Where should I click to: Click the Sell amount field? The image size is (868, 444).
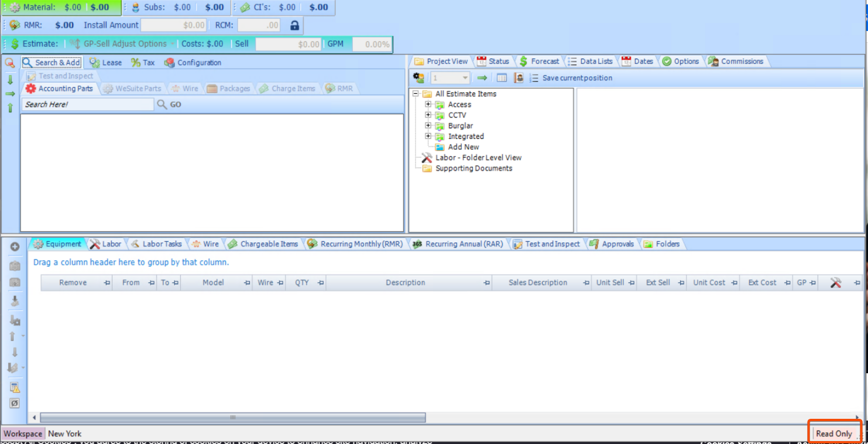point(289,44)
